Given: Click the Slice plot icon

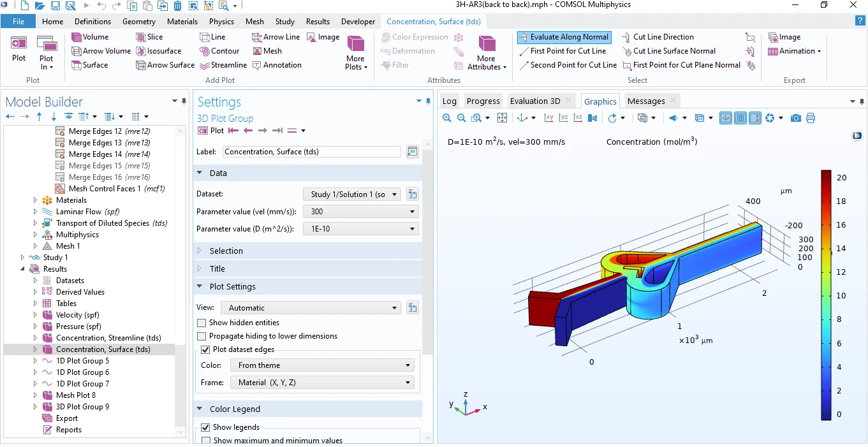Looking at the screenshot, I should (x=142, y=37).
